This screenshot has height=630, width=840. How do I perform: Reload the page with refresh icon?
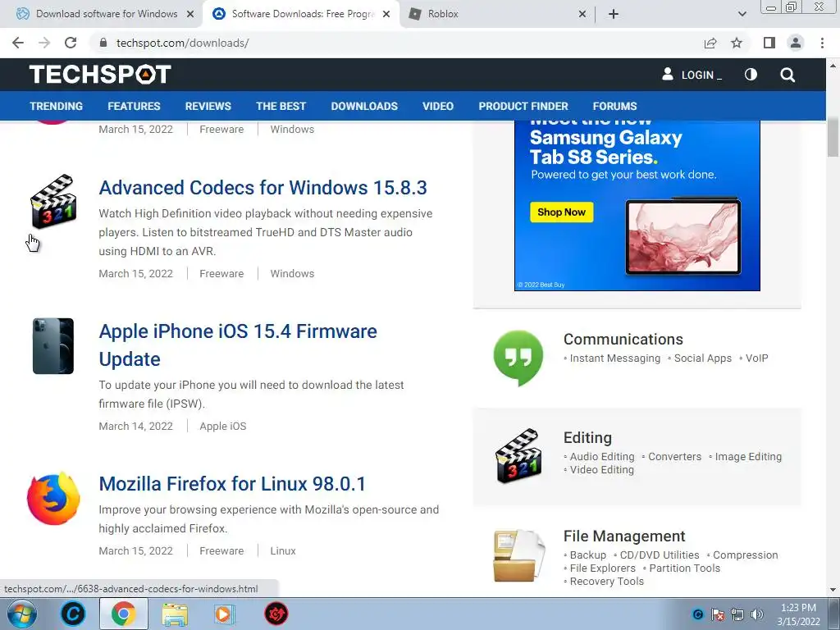coord(71,43)
